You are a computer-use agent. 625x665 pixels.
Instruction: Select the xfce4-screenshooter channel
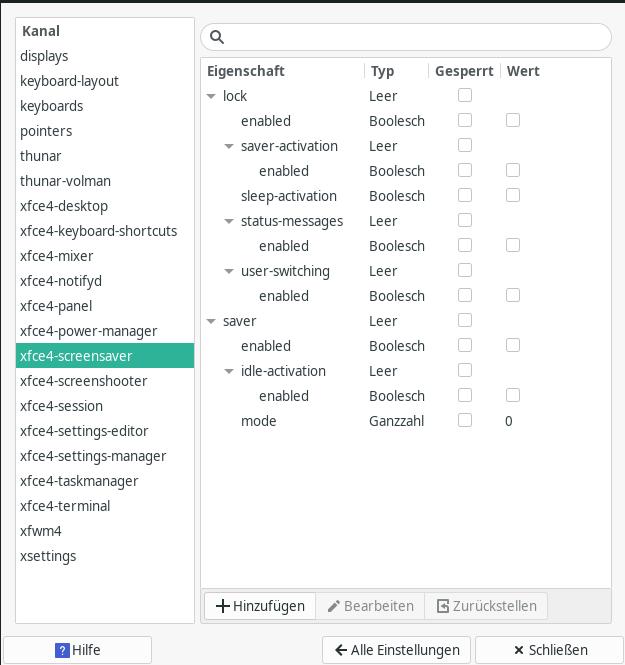[x=105, y=381]
